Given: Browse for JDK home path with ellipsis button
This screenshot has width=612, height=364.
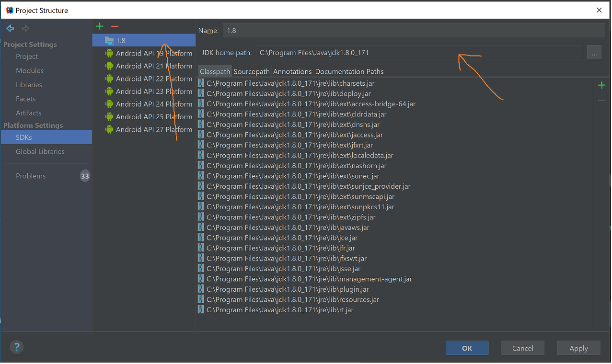Looking at the screenshot, I should click(594, 53).
